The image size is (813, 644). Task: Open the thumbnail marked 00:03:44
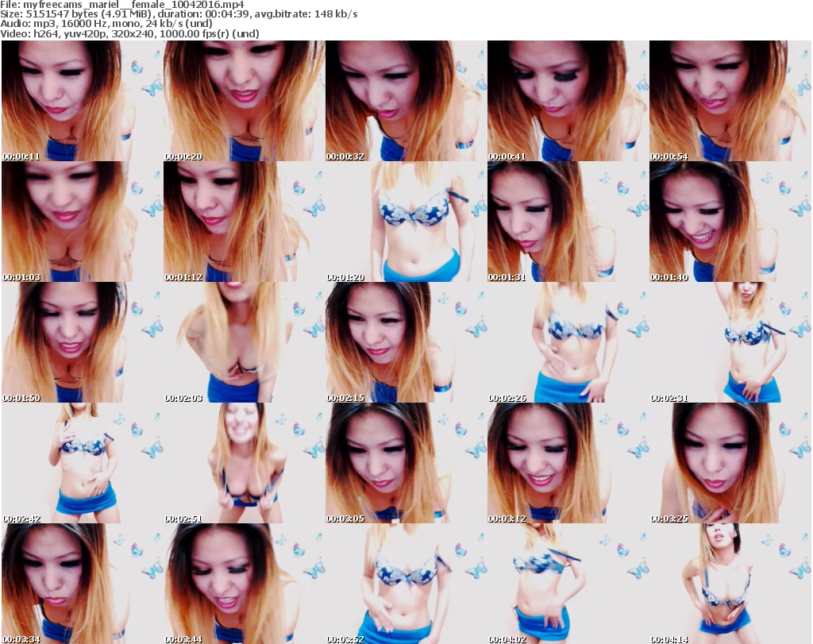coord(245,584)
